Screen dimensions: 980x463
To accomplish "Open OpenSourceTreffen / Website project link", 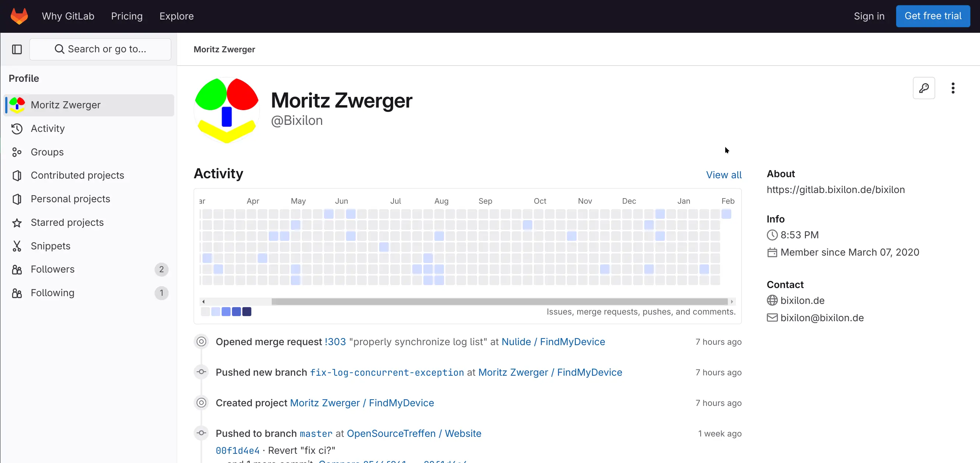I will point(414,433).
